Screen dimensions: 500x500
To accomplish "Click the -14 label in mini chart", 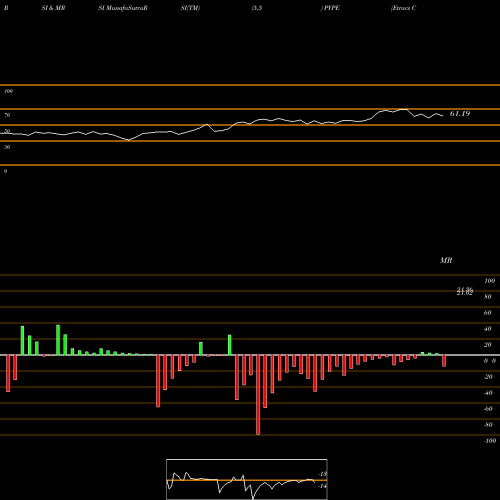I will coord(322,486).
